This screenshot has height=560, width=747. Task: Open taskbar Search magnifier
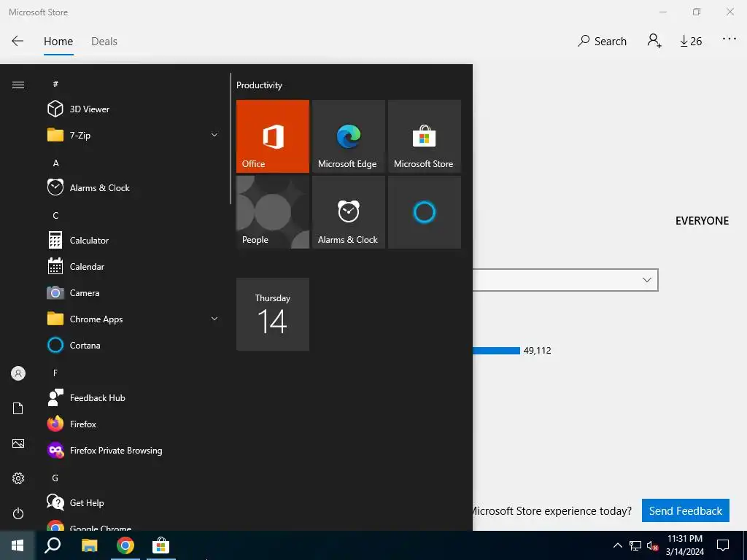click(53, 545)
